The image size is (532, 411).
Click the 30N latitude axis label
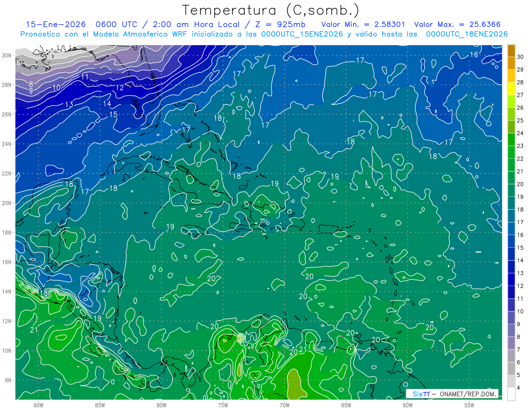pyautogui.click(x=8, y=55)
